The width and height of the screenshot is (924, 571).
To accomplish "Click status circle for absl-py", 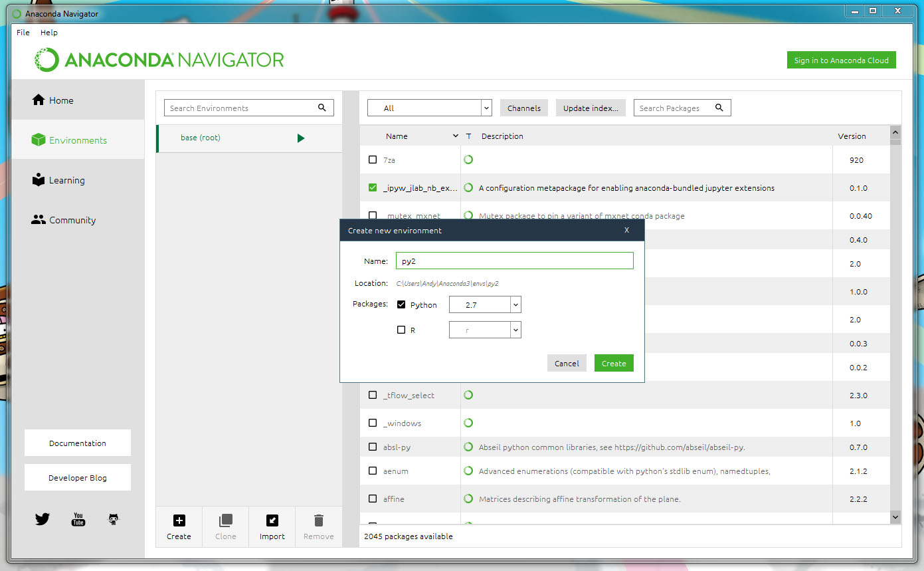I will pos(468,447).
